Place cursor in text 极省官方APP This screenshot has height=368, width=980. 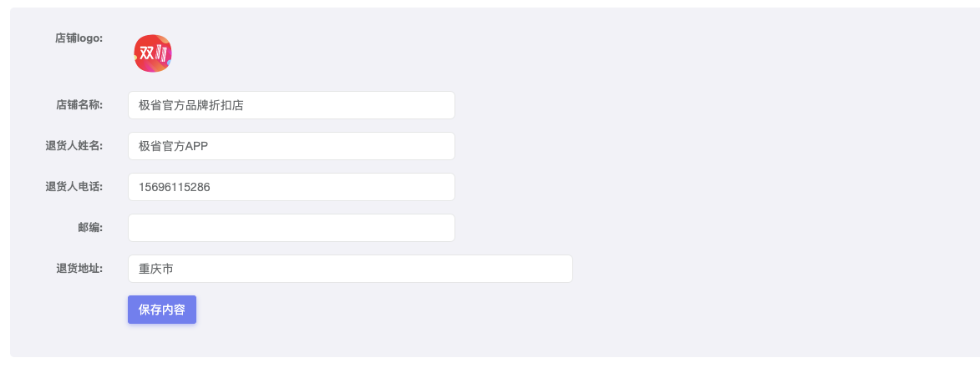coord(173,146)
